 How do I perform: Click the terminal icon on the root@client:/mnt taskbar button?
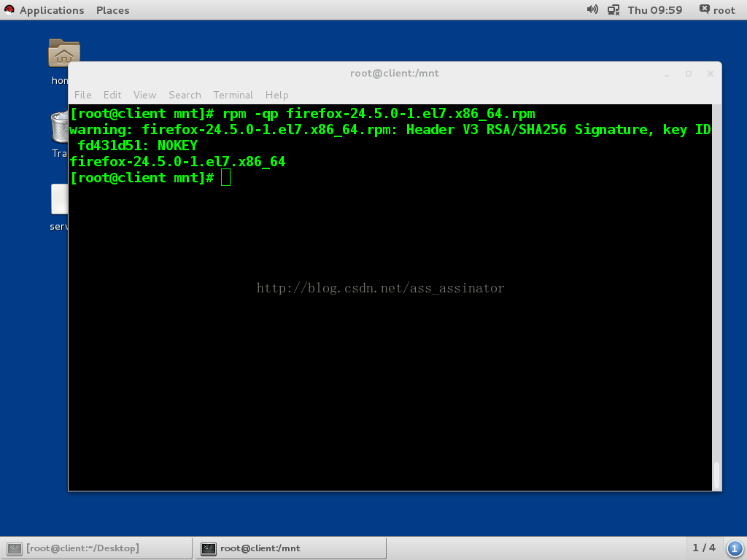pyautogui.click(x=208, y=548)
